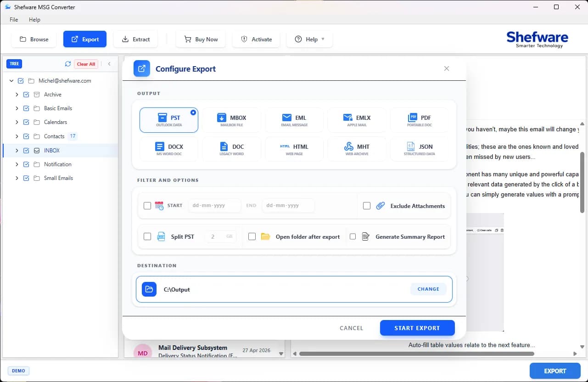The image size is (588, 382).
Task: Expand the Contacts folder node
Action: tap(17, 136)
